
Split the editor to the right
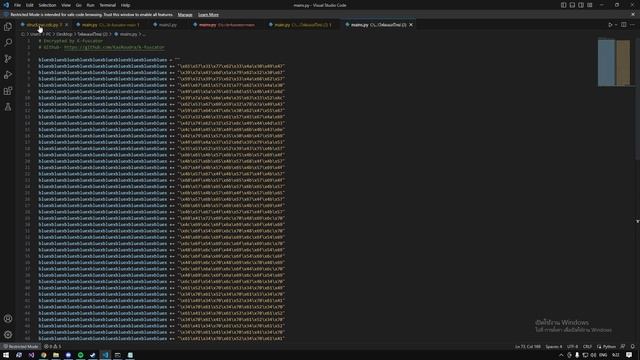pos(624,25)
